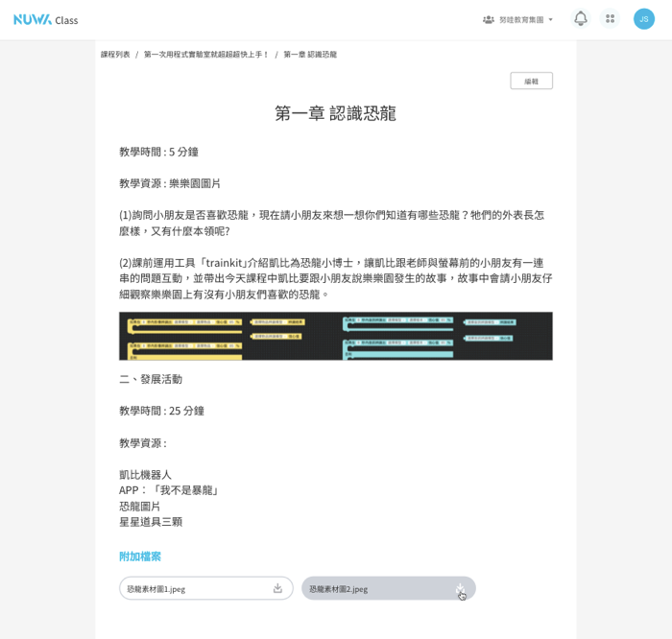Click the dropdown arrow beside 努哇教育集團
The image size is (672, 639).
click(x=551, y=19)
